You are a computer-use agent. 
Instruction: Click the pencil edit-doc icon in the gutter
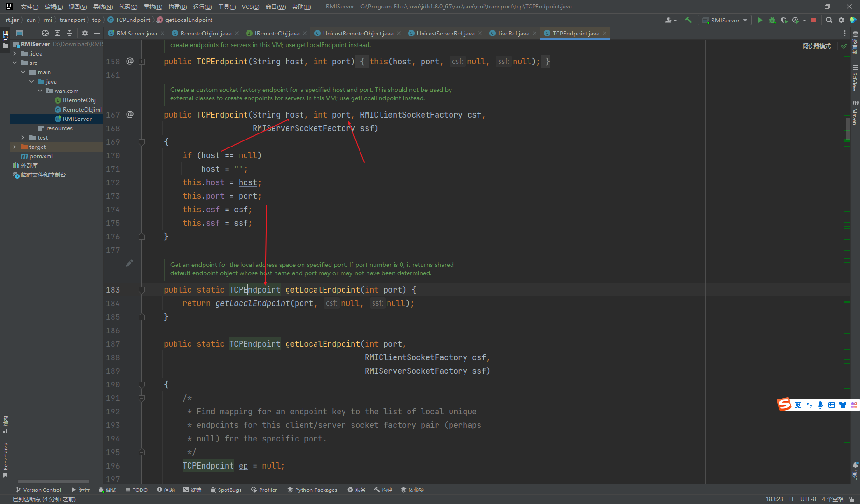pyautogui.click(x=129, y=263)
